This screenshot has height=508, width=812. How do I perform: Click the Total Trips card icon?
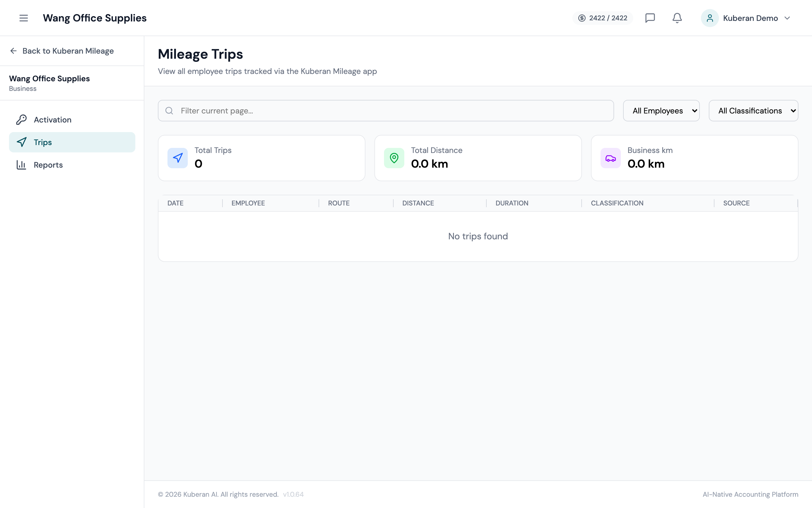178,158
